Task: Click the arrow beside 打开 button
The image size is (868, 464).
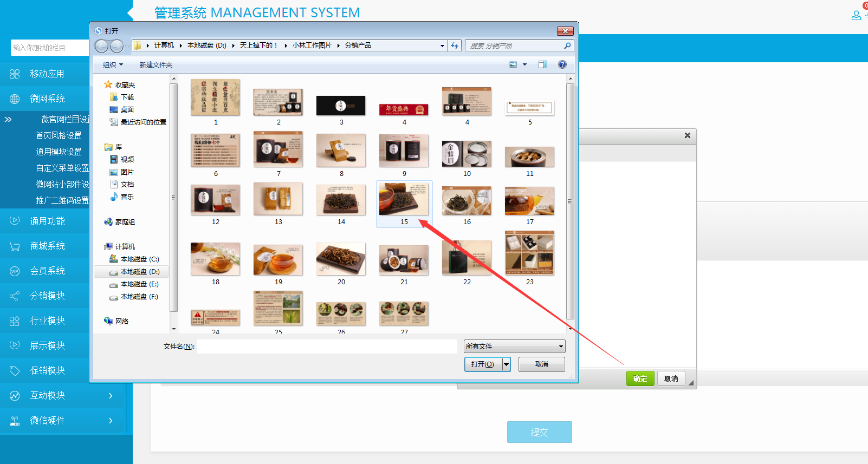Action: pyautogui.click(x=506, y=364)
